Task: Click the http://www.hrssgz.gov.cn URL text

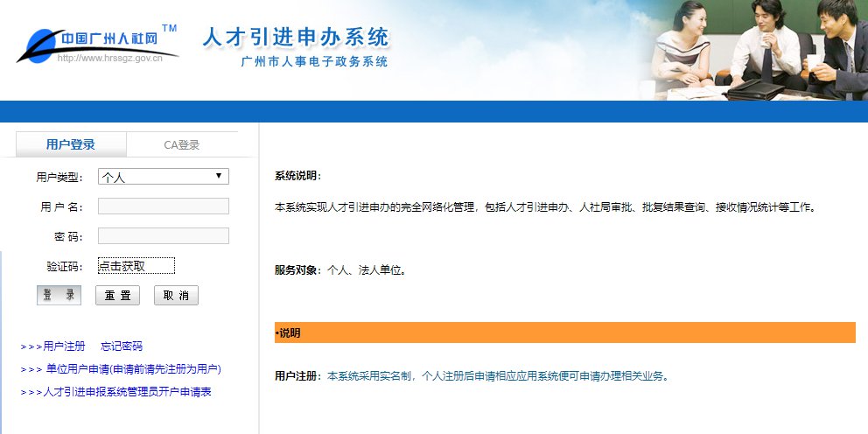Action: (109, 58)
